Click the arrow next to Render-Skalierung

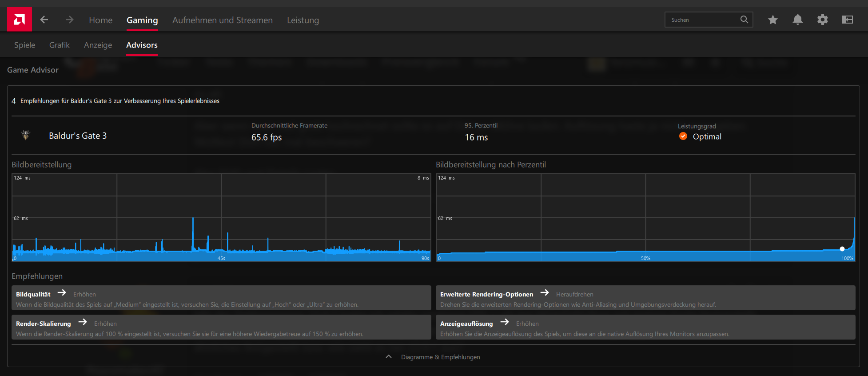pos(83,322)
